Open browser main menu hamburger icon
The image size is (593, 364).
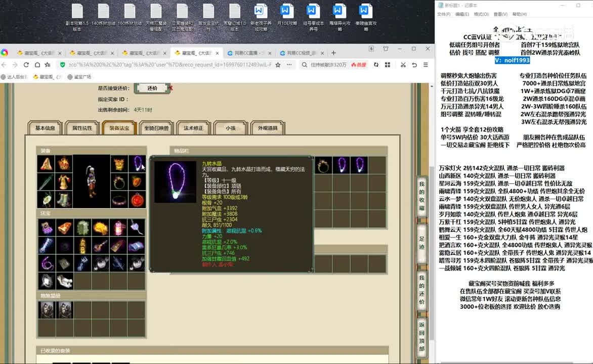click(x=426, y=65)
